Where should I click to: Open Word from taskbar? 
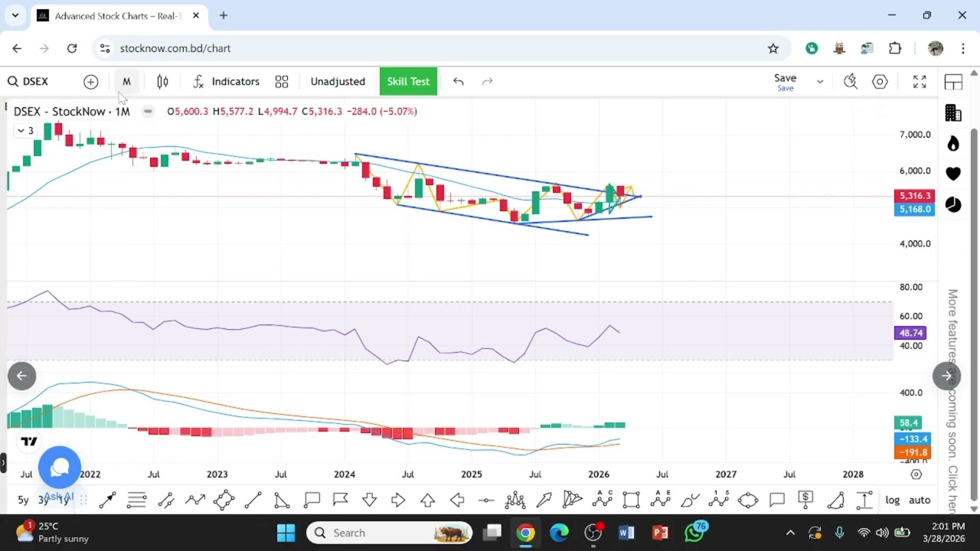[626, 533]
